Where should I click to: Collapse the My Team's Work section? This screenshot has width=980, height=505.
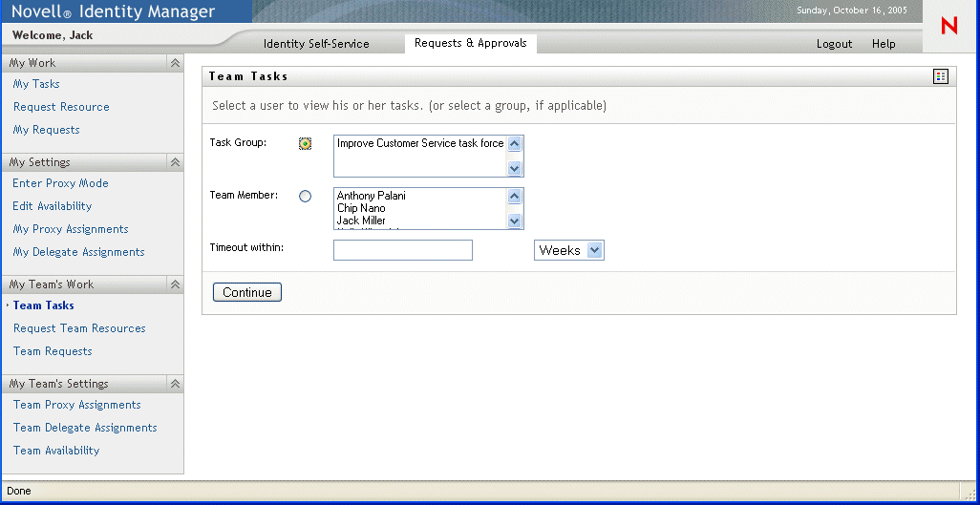pos(175,284)
